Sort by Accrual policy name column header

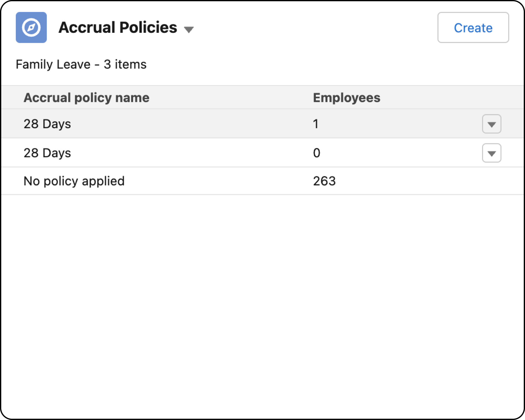tap(86, 98)
